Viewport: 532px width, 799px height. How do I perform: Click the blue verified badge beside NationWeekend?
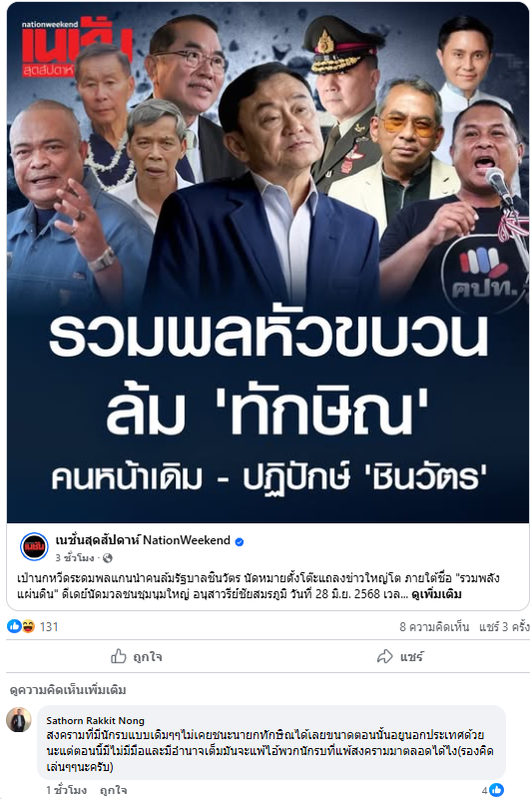240,541
